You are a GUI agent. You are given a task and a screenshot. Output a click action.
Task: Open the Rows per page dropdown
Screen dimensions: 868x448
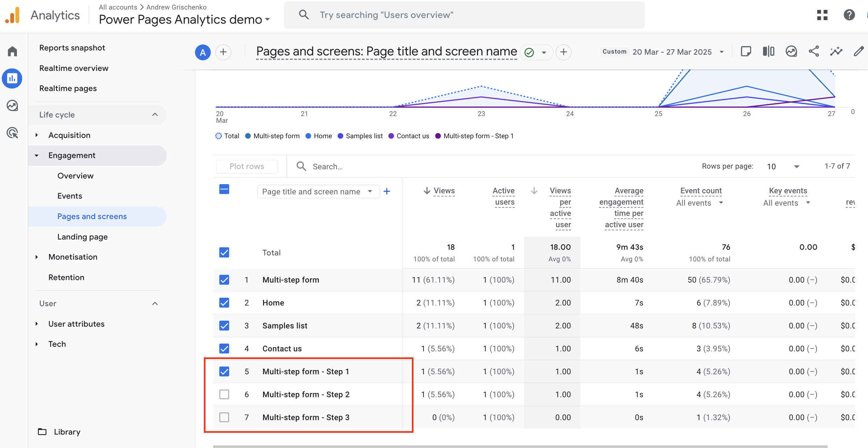point(796,166)
